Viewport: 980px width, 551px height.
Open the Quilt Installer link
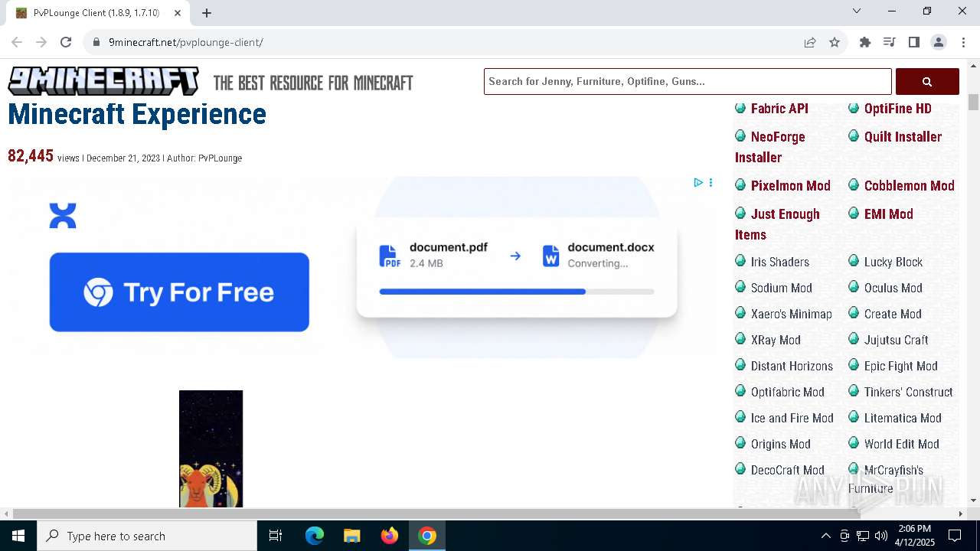(x=903, y=137)
